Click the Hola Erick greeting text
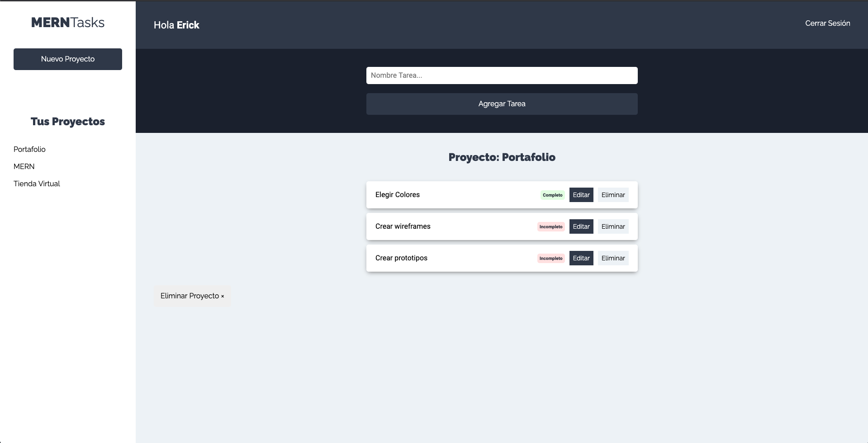 click(176, 25)
